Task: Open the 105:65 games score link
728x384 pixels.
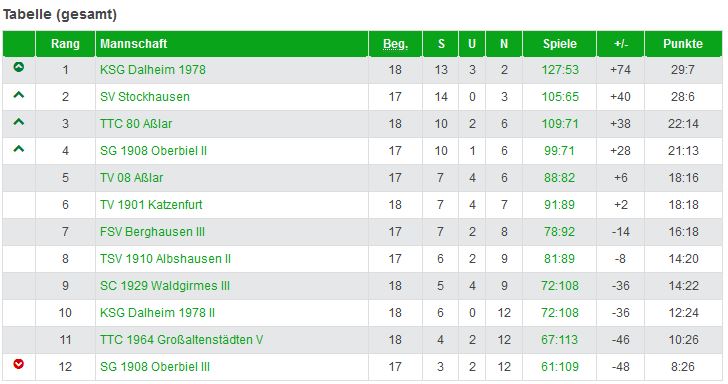Action: [x=560, y=97]
